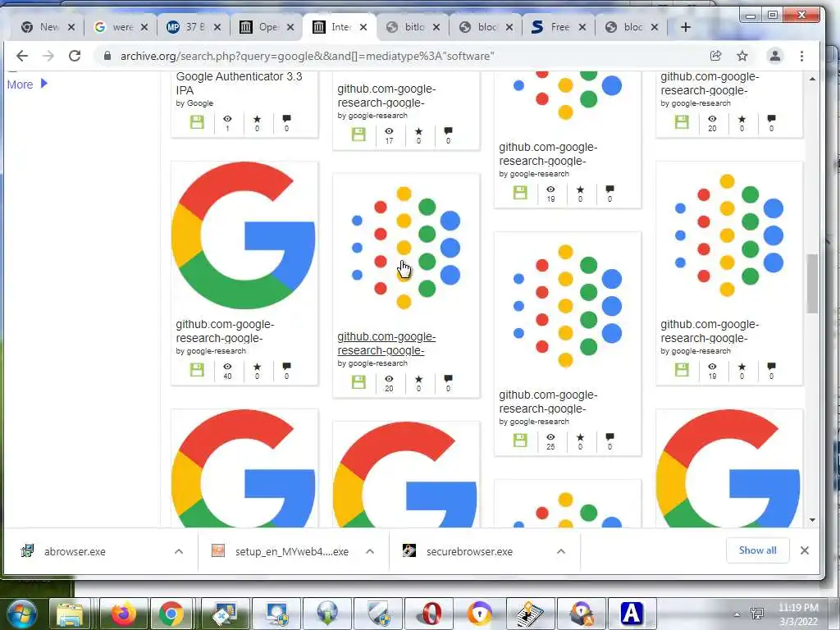Click the favorite star on the hovered 20-view item
Image resolution: width=840 pixels, height=630 pixels.
coord(419,379)
